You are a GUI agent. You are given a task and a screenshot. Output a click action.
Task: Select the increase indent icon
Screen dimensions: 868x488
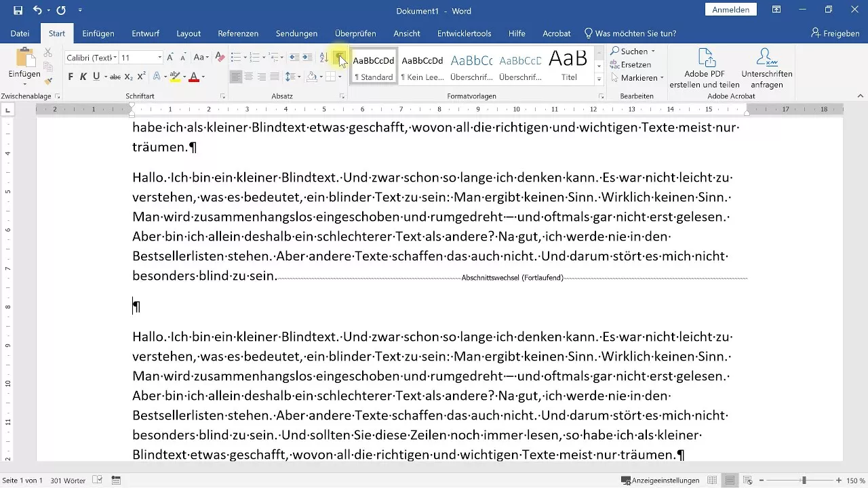pyautogui.click(x=306, y=57)
